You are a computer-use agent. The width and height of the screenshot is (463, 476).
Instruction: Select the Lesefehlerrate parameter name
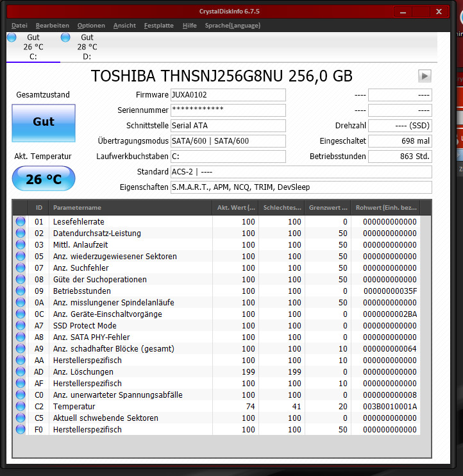(79, 222)
